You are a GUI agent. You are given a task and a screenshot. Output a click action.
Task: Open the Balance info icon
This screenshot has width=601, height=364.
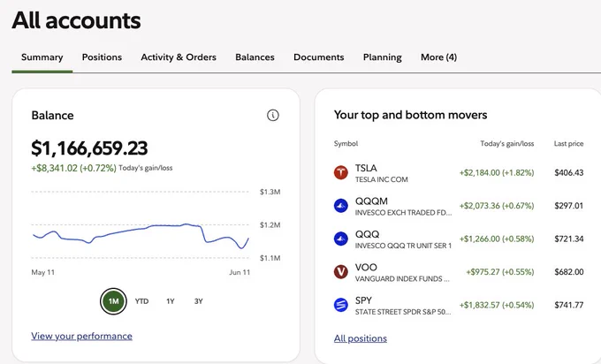point(272,115)
